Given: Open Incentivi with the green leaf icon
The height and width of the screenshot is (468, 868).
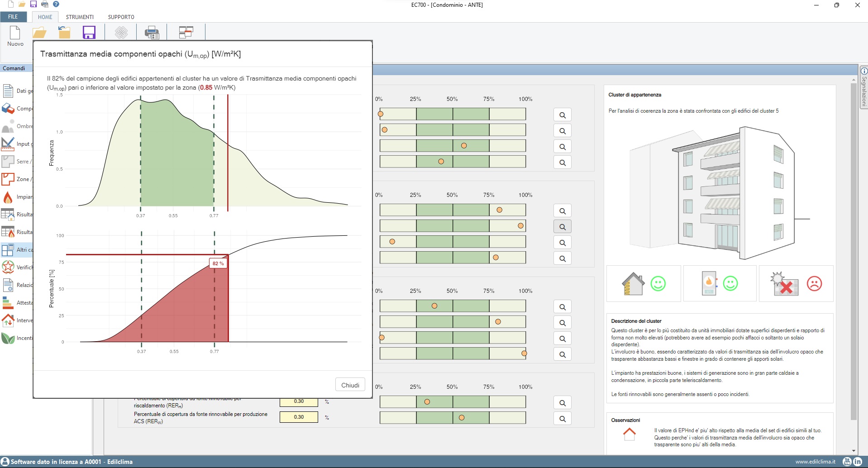Looking at the screenshot, I should 17,338.
